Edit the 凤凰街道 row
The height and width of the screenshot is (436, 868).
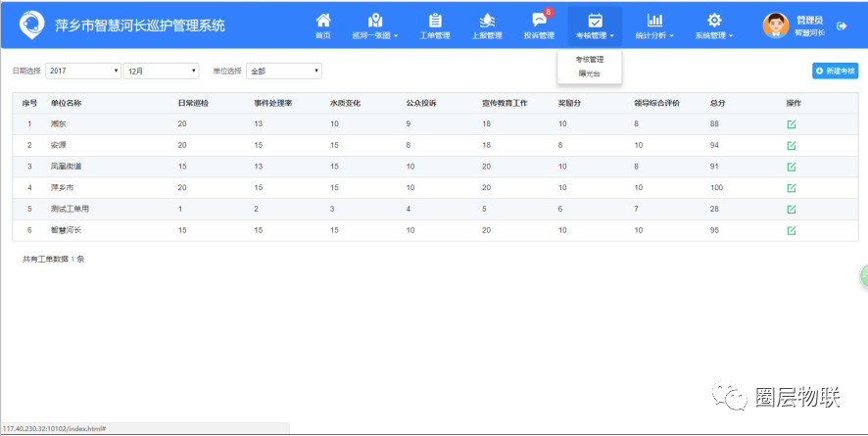pos(792,167)
